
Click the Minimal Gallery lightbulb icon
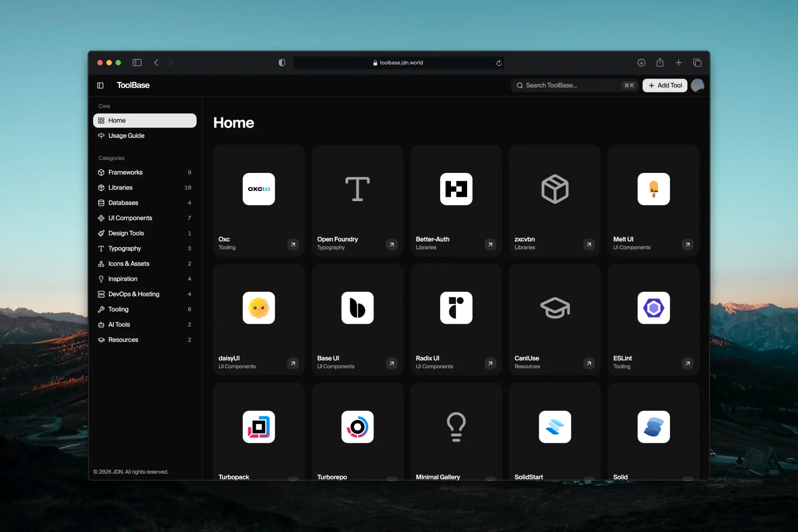tap(456, 427)
